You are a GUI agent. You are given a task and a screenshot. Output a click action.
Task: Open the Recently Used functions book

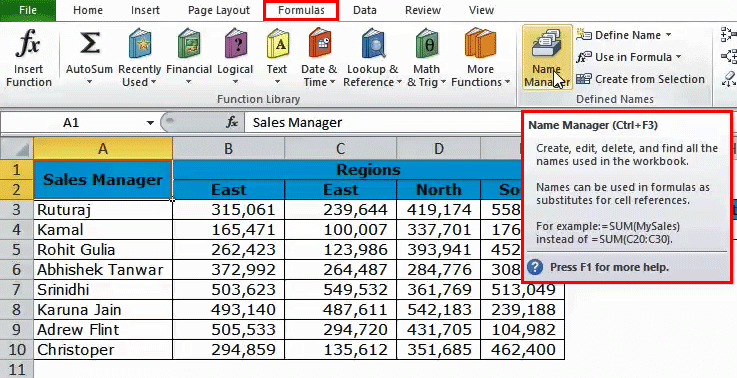point(140,43)
